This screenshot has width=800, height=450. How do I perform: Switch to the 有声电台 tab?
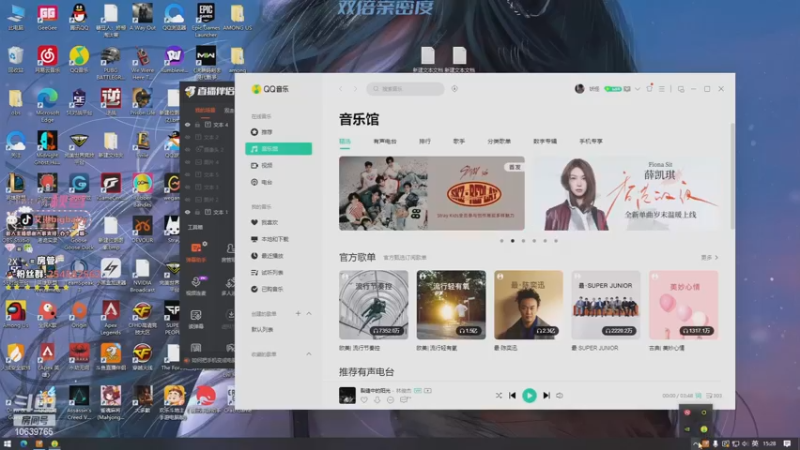click(385, 141)
